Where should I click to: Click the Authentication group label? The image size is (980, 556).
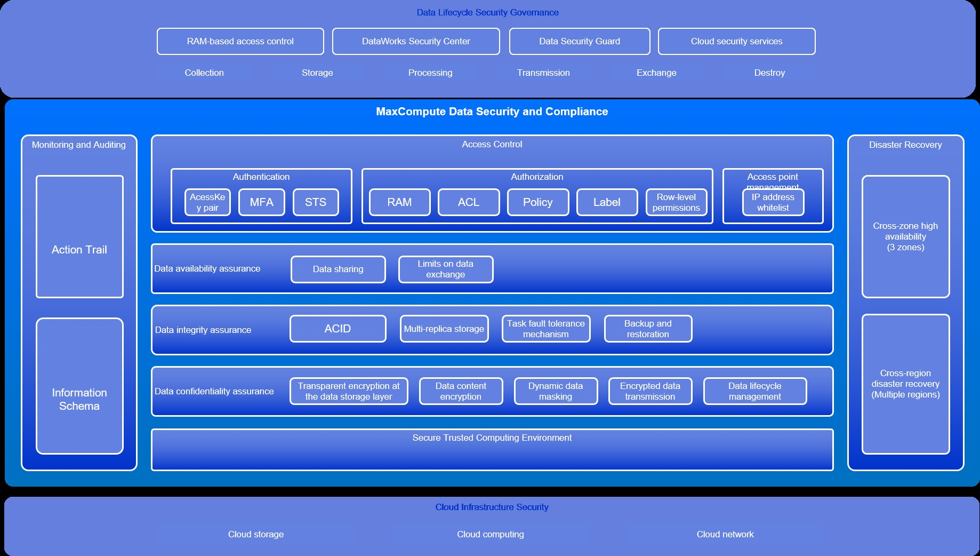[x=261, y=177]
